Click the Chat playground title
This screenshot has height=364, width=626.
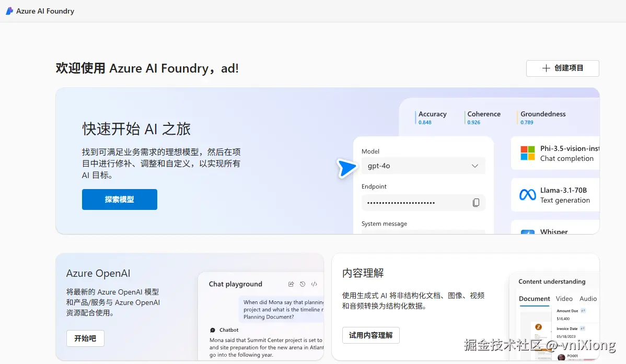[236, 284]
